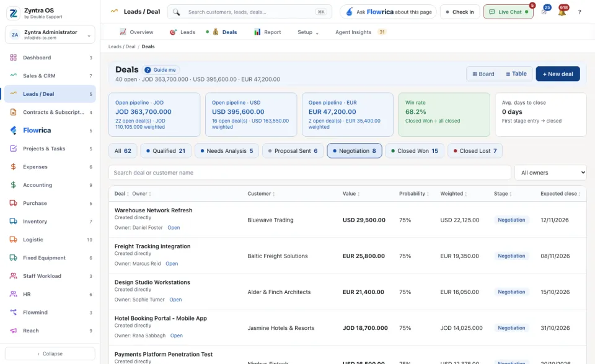
Task: Open the Leads tab
Action: pyautogui.click(x=182, y=32)
